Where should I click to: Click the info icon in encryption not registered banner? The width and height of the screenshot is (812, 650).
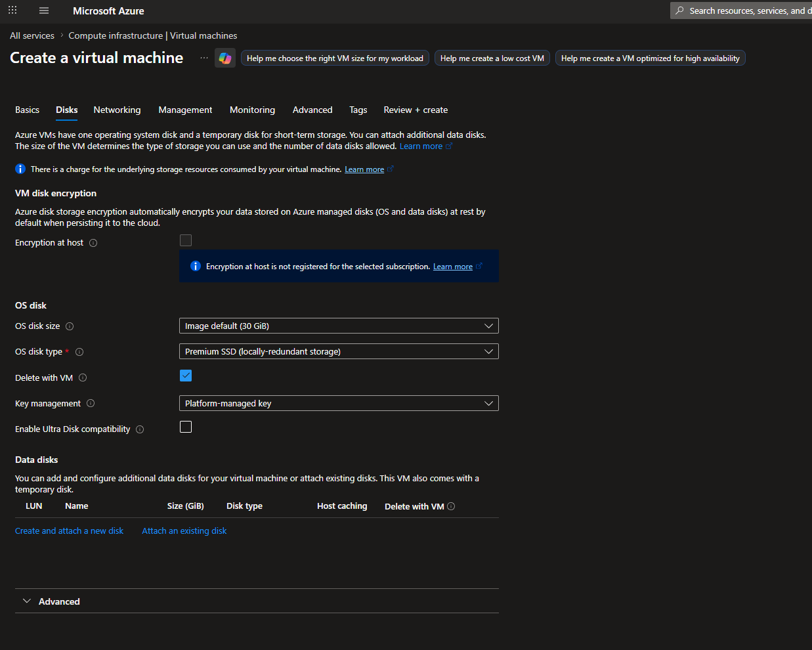tap(195, 266)
